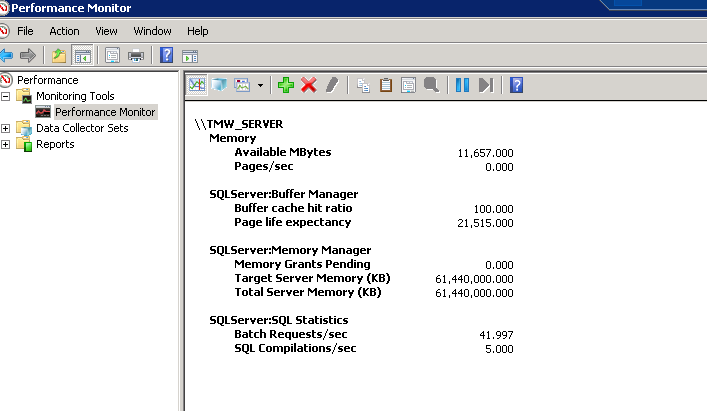Click the 11,657.000 Available MBytes value
Screen dimensions: 707x411
485,154
